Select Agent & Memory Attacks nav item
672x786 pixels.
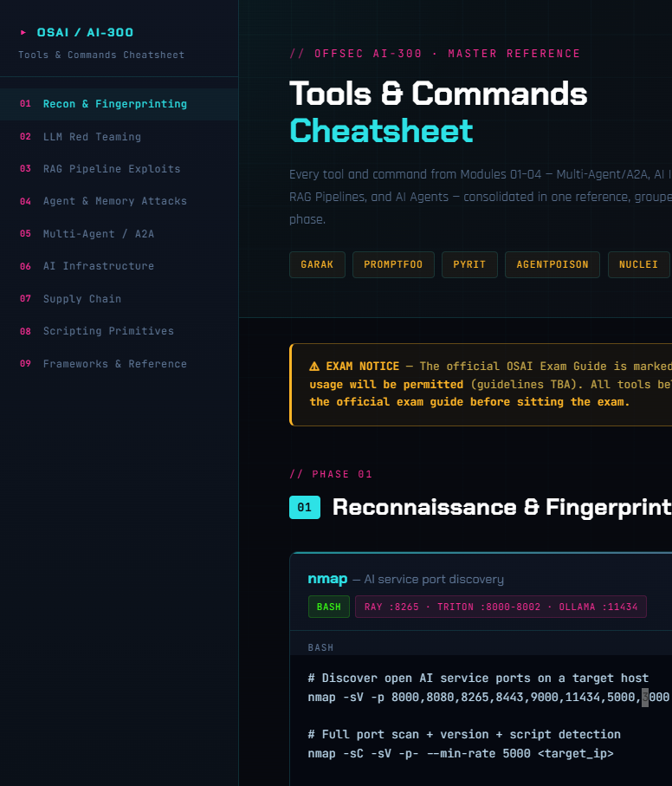click(120, 202)
